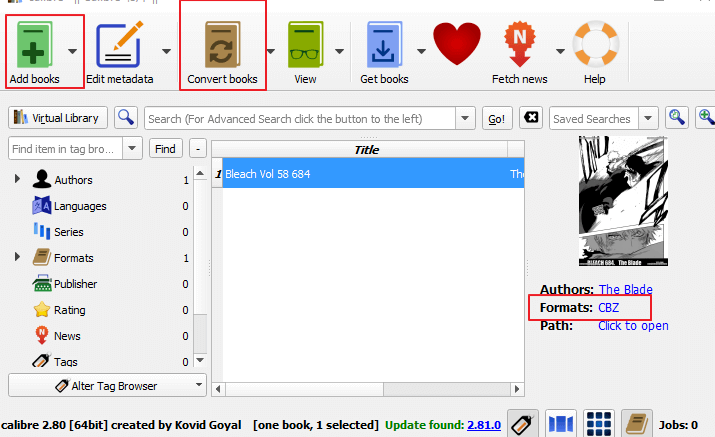
Task: Select the News category icon
Action: [41, 335]
